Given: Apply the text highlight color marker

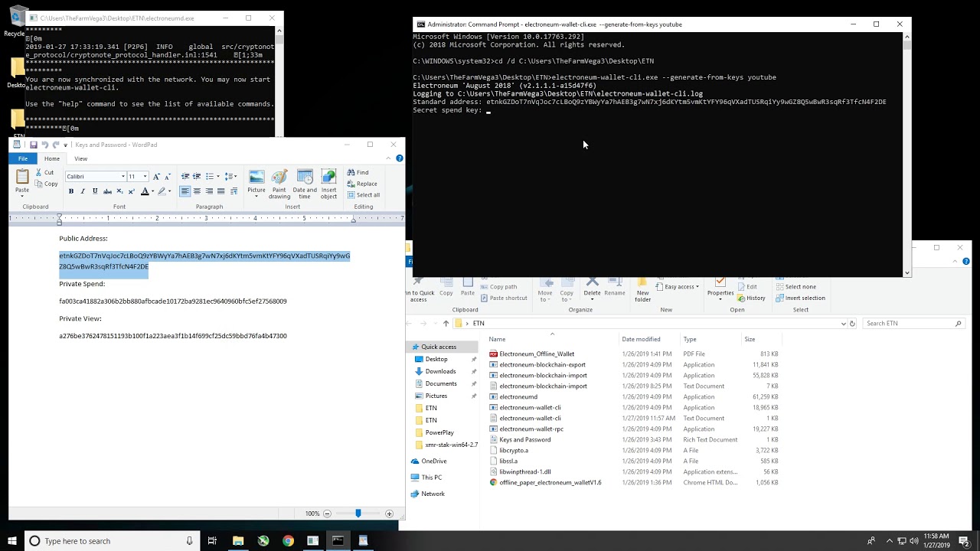Looking at the screenshot, I should (x=162, y=191).
